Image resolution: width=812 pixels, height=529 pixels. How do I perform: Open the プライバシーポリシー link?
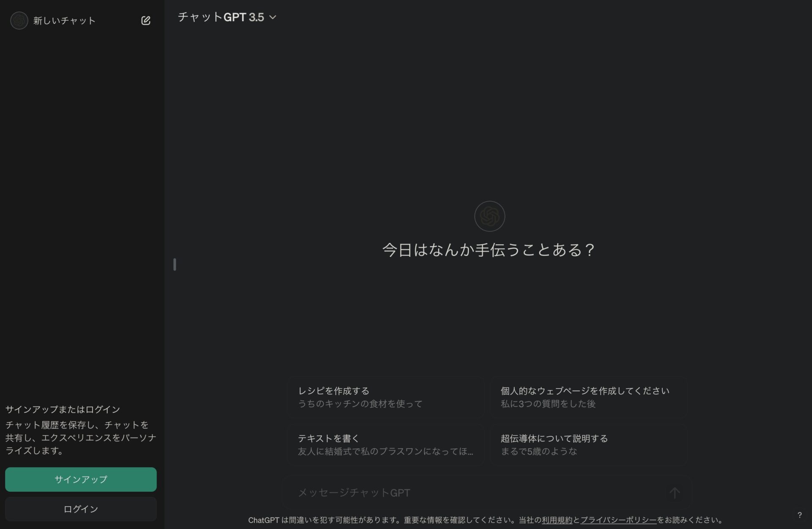click(618, 520)
